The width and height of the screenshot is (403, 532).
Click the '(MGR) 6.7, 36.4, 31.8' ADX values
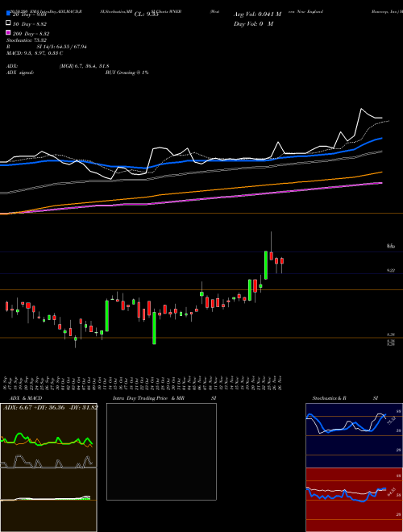point(84,66)
